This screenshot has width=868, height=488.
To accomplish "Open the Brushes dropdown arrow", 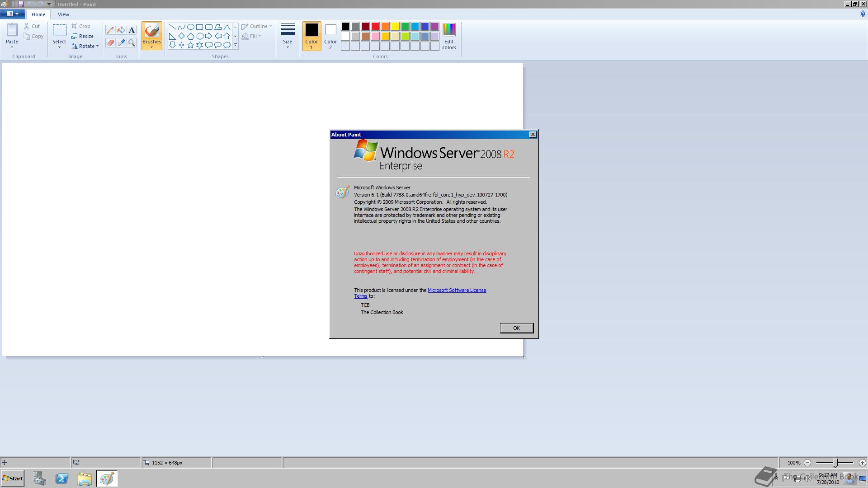I will coord(151,47).
